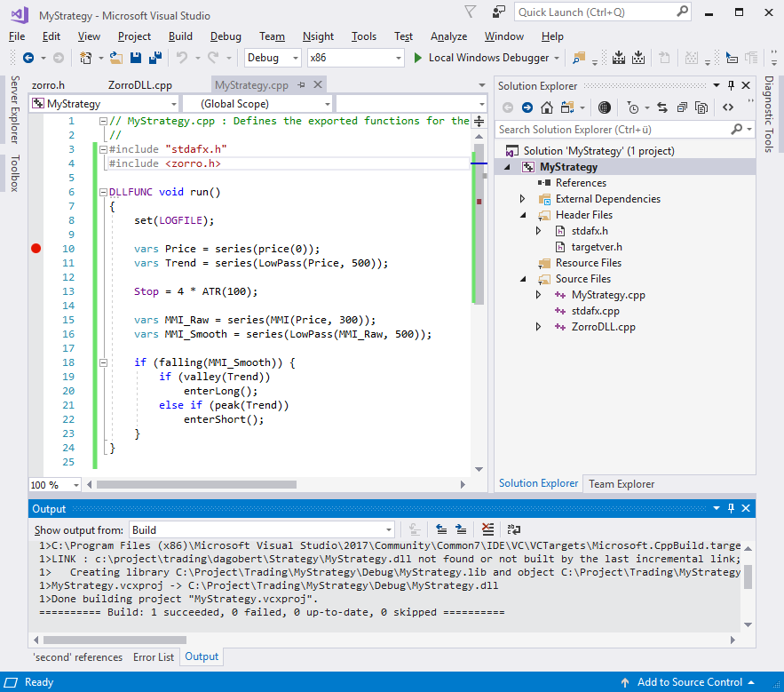Open the Build menu
The width and height of the screenshot is (784, 692).
click(x=180, y=36)
